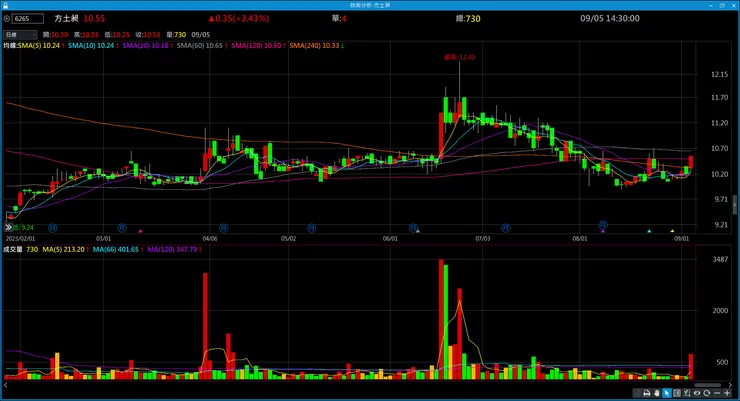The width and height of the screenshot is (740, 401).
Task: Click the plus circle icon beside symbol box
Action: [x=7, y=19]
